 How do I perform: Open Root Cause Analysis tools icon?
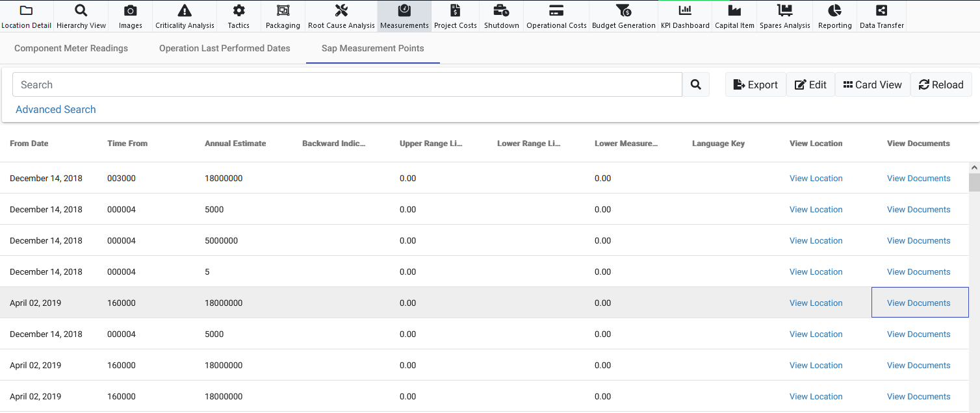pos(341,10)
